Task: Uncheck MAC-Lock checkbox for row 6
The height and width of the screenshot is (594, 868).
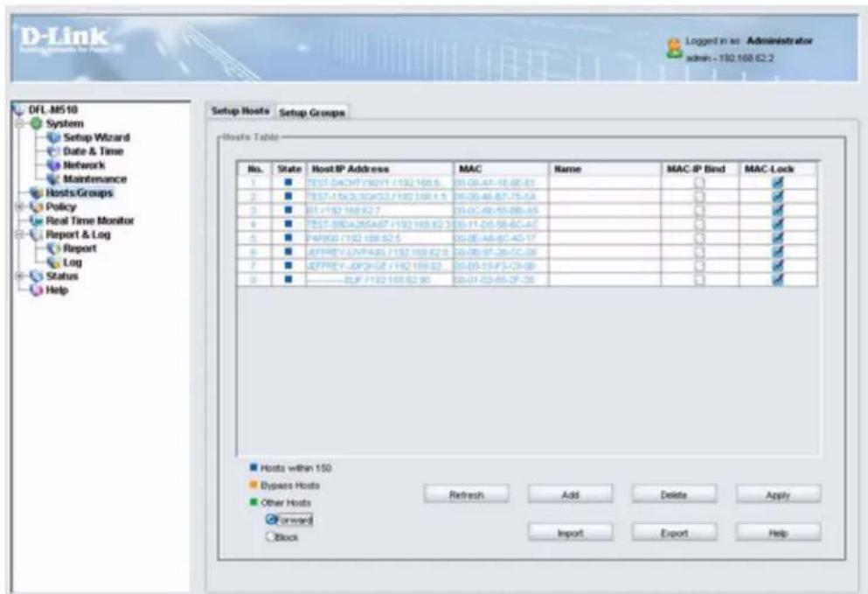Action: point(778,252)
